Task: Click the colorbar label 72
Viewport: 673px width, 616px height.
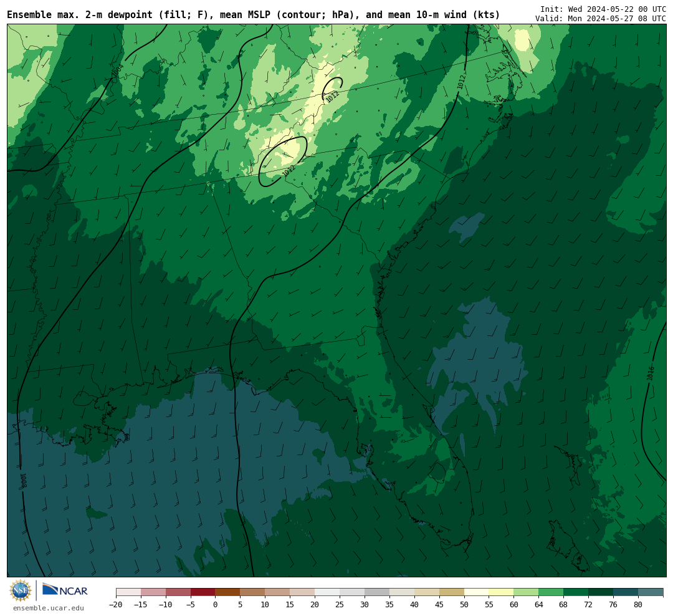Action: pos(588,605)
